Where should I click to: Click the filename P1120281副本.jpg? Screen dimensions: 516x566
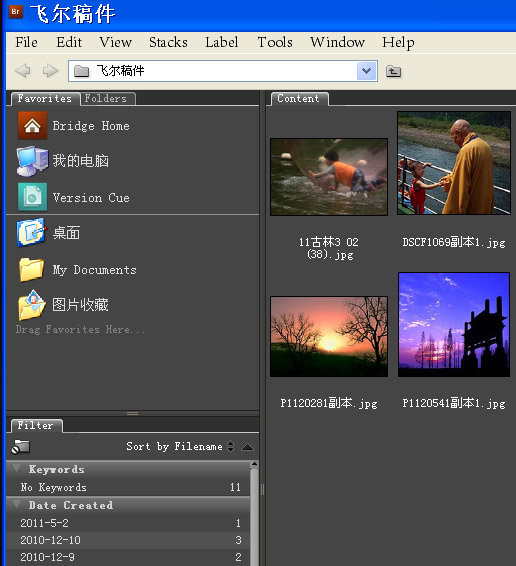point(329,404)
